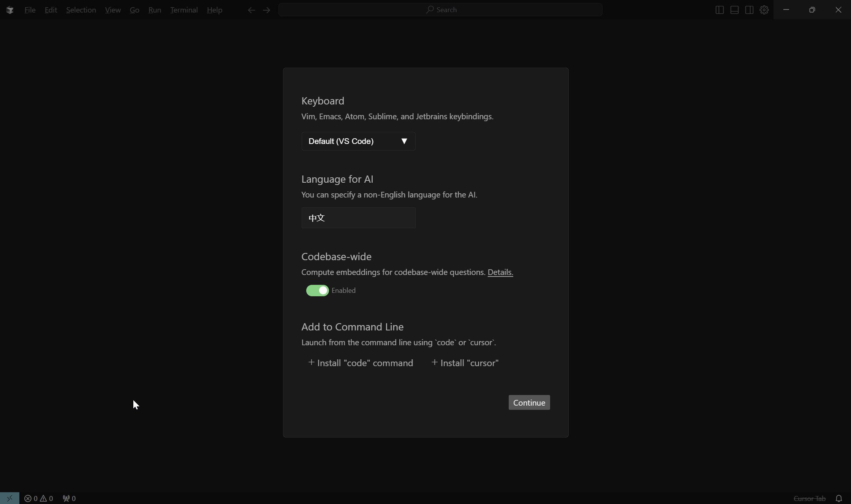
Task: Open the Run menu
Action: coord(155,10)
